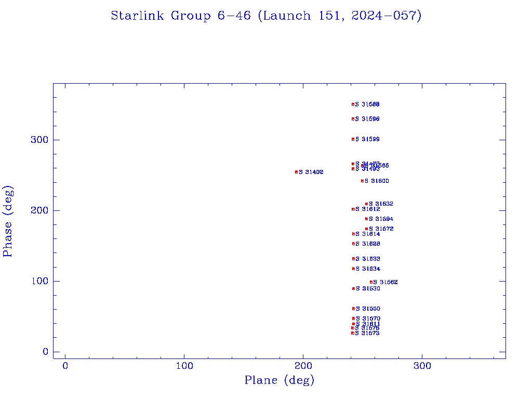Image resolution: width=532 pixels, height=399 pixels.
Task: Click the S 31612 text label
Action: point(369,209)
